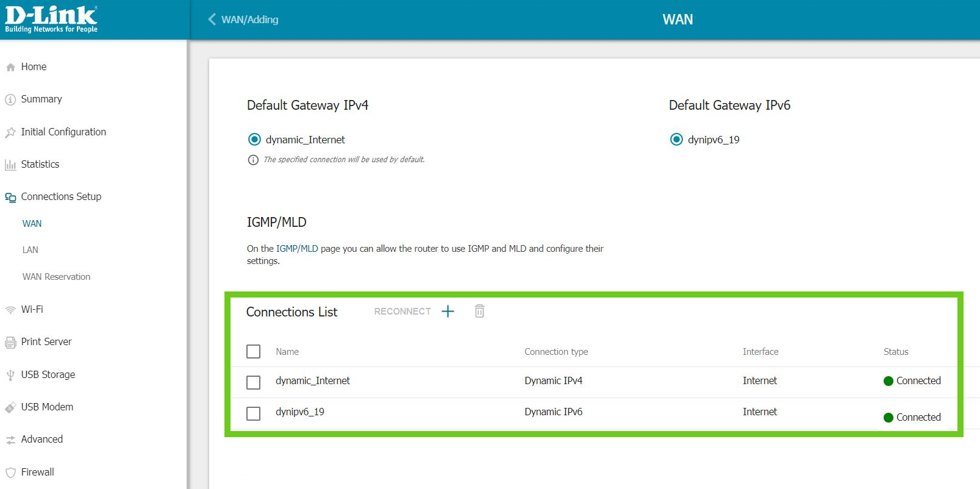This screenshot has width=980, height=489.
Task: Click the plus icon to add connection
Action: [448, 312]
